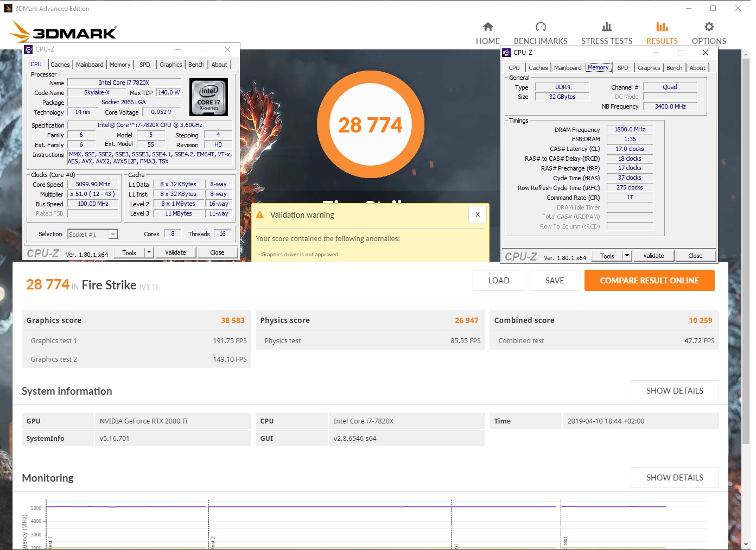This screenshot has height=550, width=756.
Task: Click the CPU-Z app icon in left window
Action: coord(29,49)
